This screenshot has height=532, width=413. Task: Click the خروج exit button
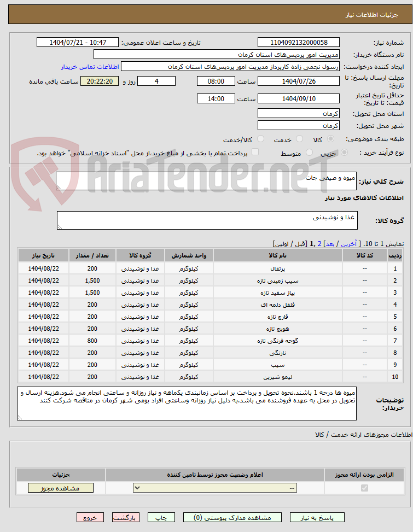point(90,517)
